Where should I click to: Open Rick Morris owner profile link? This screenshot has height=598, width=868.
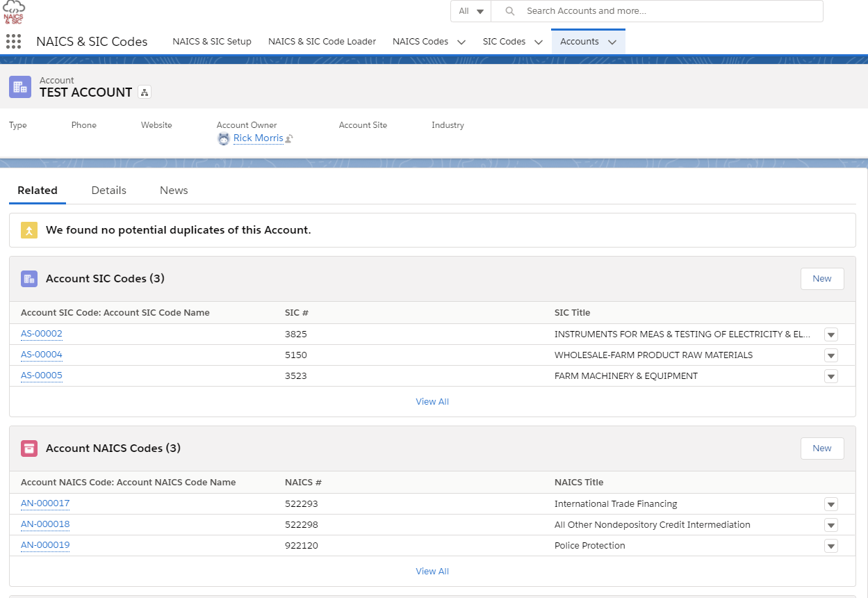click(258, 138)
